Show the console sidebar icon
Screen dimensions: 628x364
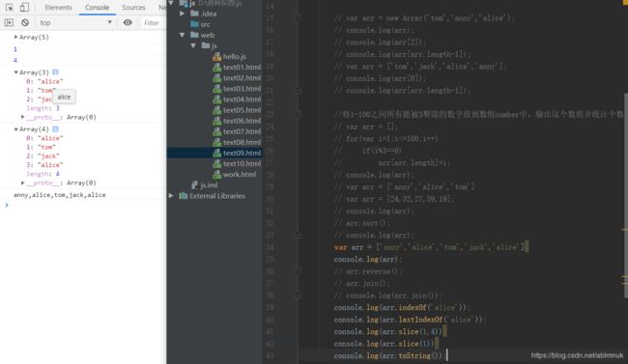point(9,23)
